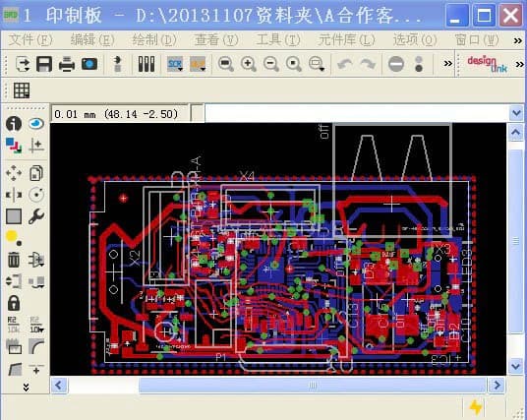Select the Show eye tool
The height and width of the screenshot is (420, 527).
(x=36, y=124)
